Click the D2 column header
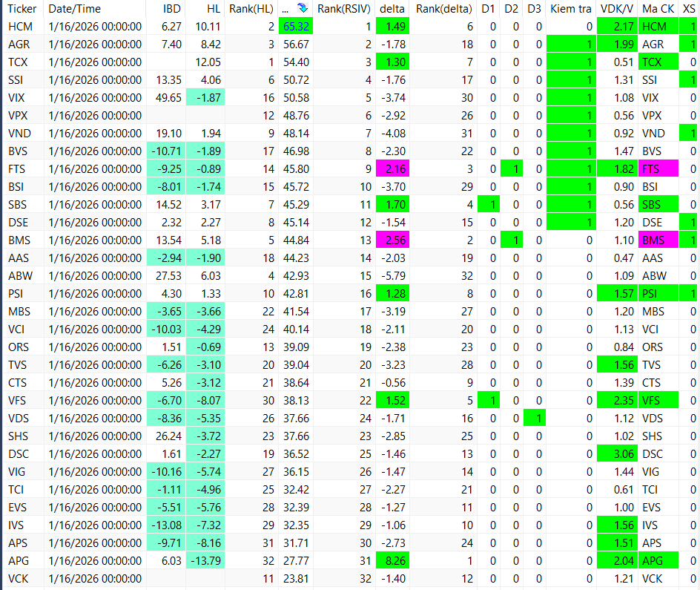The height and width of the screenshot is (590, 700). coord(511,8)
